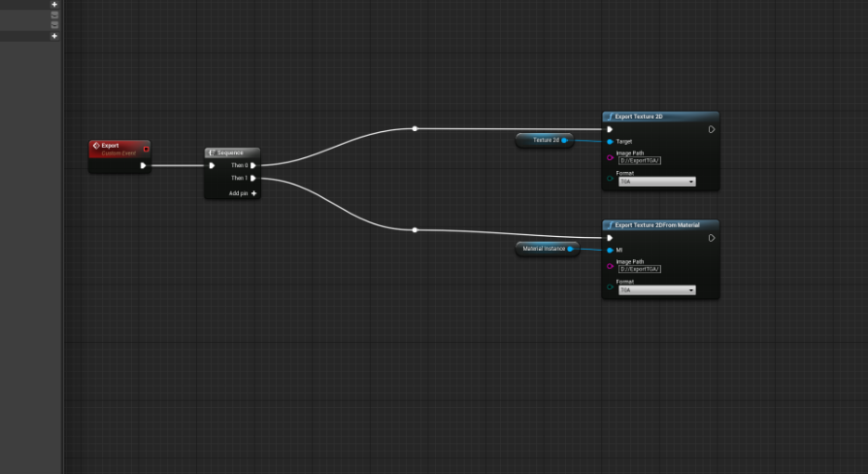The height and width of the screenshot is (474, 868).
Task: Click the Sequence node's input execution pin
Action: [x=212, y=165]
